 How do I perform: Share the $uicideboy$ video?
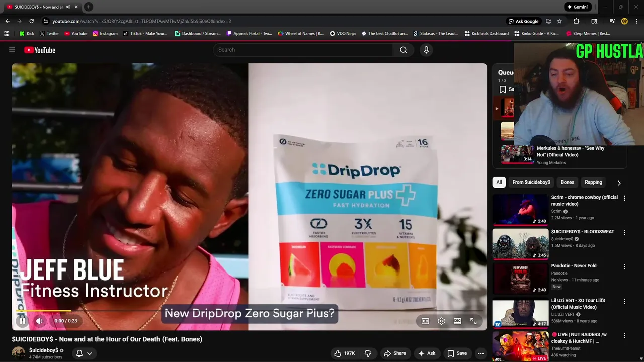(x=394, y=353)
